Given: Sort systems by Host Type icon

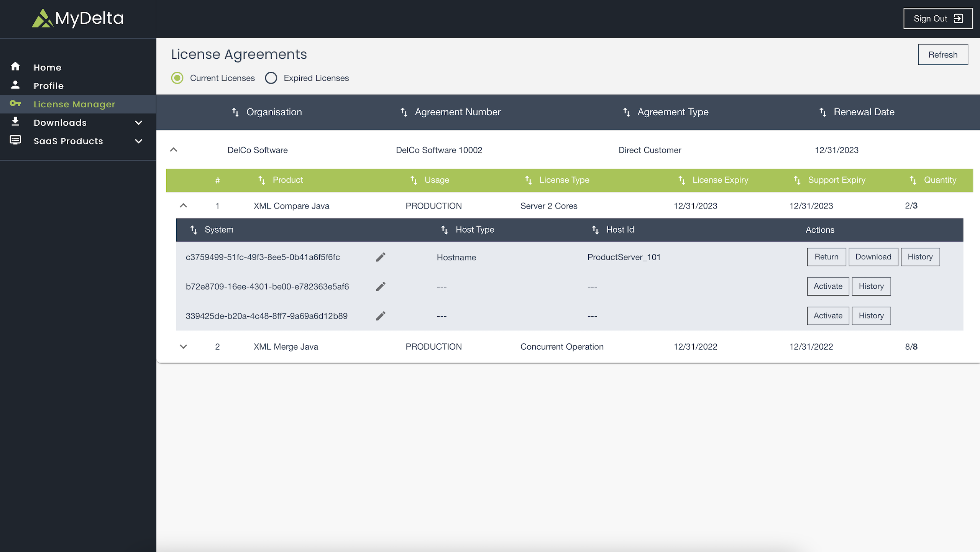Looking at the screenshot, I should click(444, 230).
